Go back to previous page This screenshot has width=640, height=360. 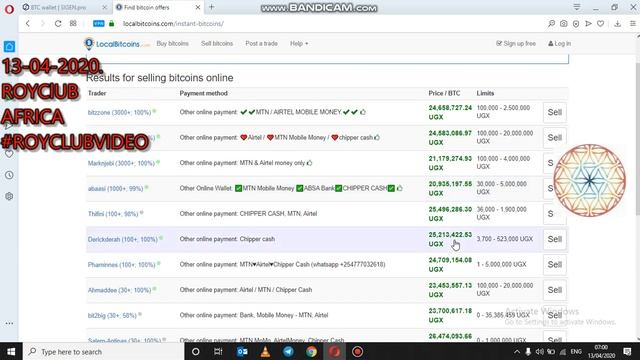28,24
